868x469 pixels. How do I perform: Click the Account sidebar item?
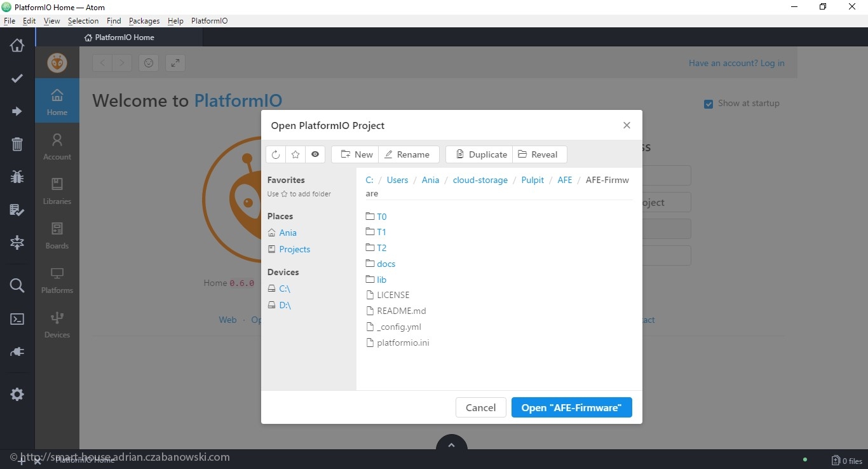point(57,146)
